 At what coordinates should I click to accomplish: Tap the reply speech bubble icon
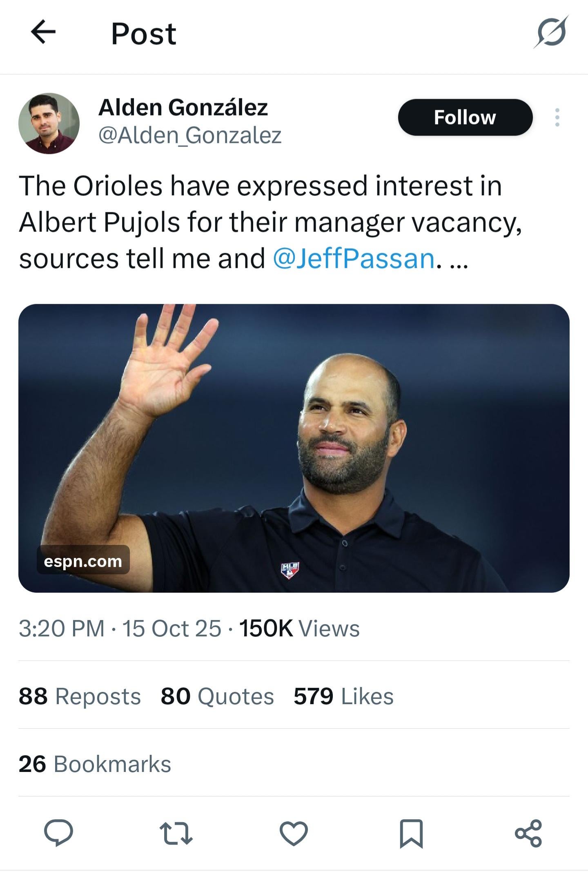click(58, 833)
